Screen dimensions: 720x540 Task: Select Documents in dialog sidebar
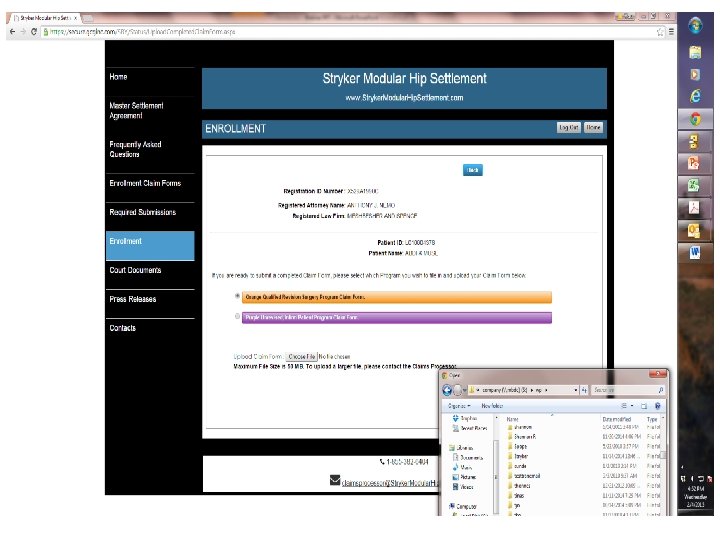[467, 457]
